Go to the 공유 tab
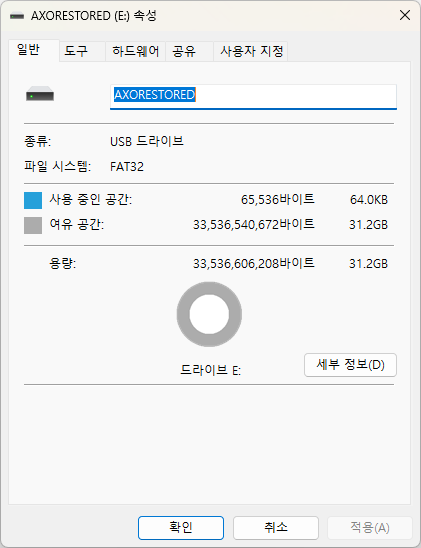Screen dimensions: 421x548 189,51
